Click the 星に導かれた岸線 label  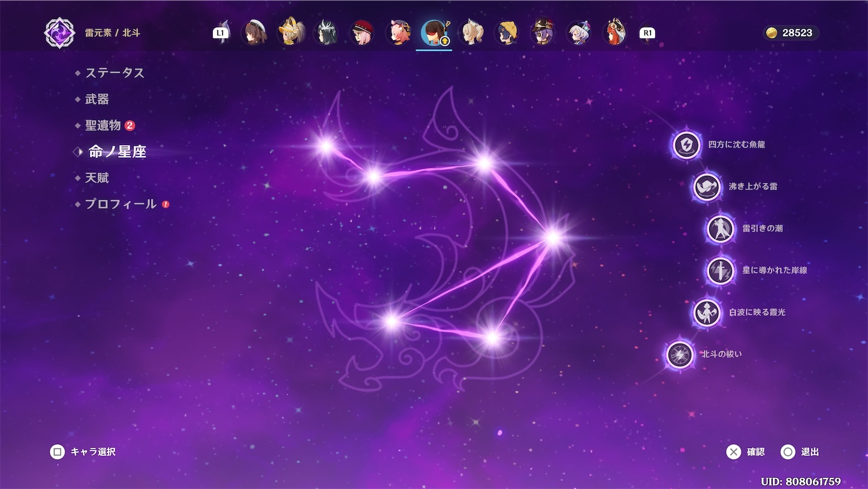pyautogui.click(x=774, y=271)
